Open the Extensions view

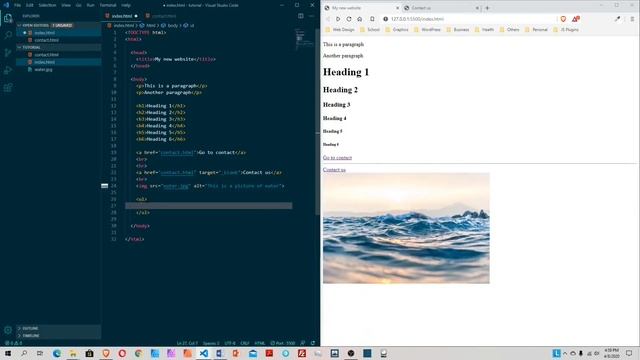[x=8, y=88]
